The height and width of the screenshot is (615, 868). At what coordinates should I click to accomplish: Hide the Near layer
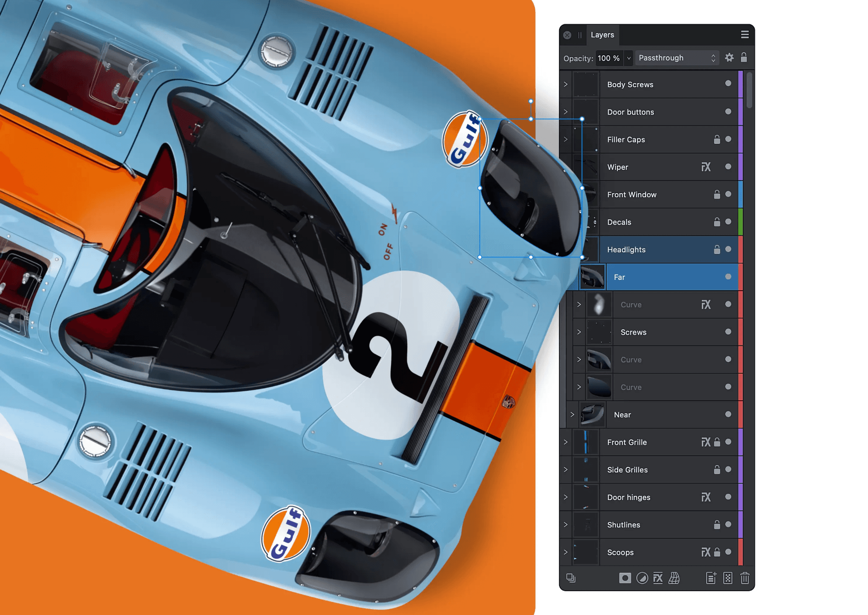click(x=728, y=414)
